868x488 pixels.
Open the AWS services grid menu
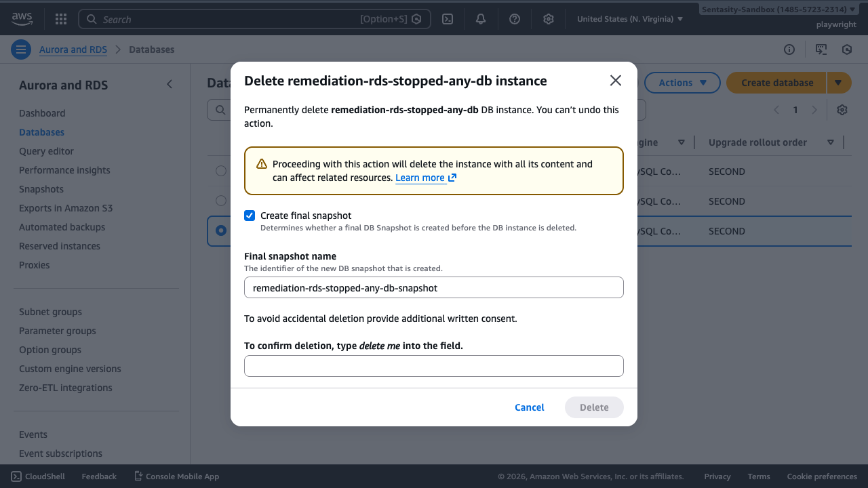click(60, 18)
